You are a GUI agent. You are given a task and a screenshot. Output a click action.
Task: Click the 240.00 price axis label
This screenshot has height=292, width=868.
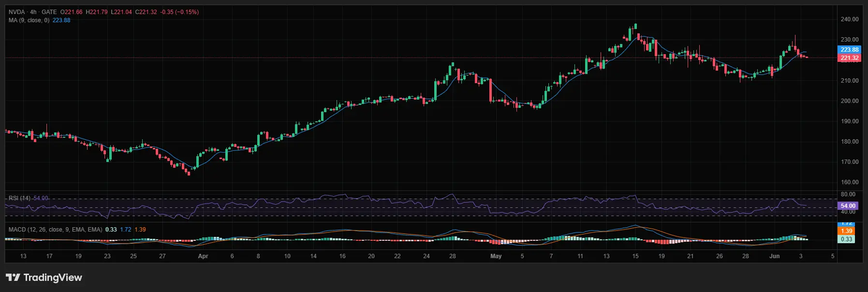coord(850,19)
